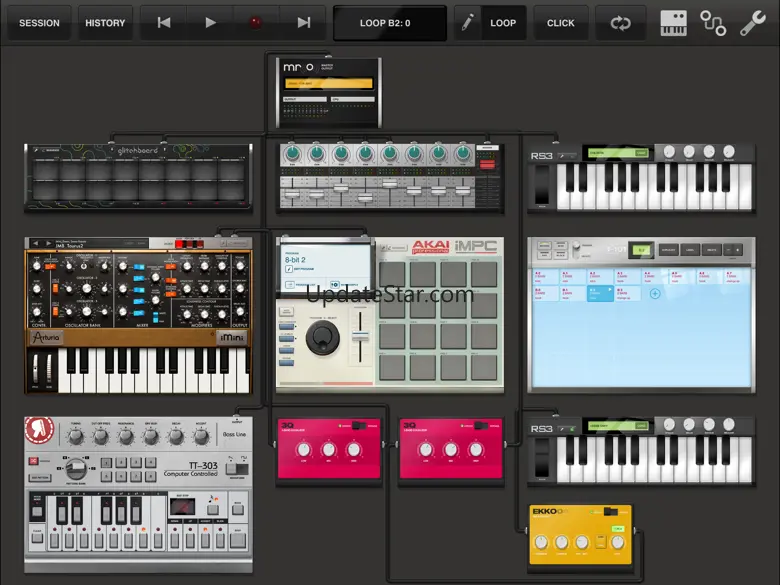Tap the top-left iMPC drum pad
780x585 pixels.
[392, 273]
